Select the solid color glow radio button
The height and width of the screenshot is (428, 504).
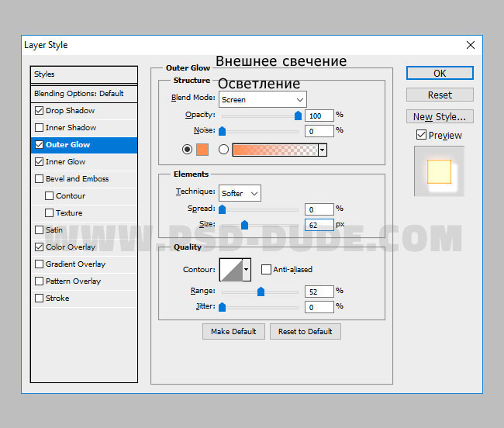click(x=187, y=150)
